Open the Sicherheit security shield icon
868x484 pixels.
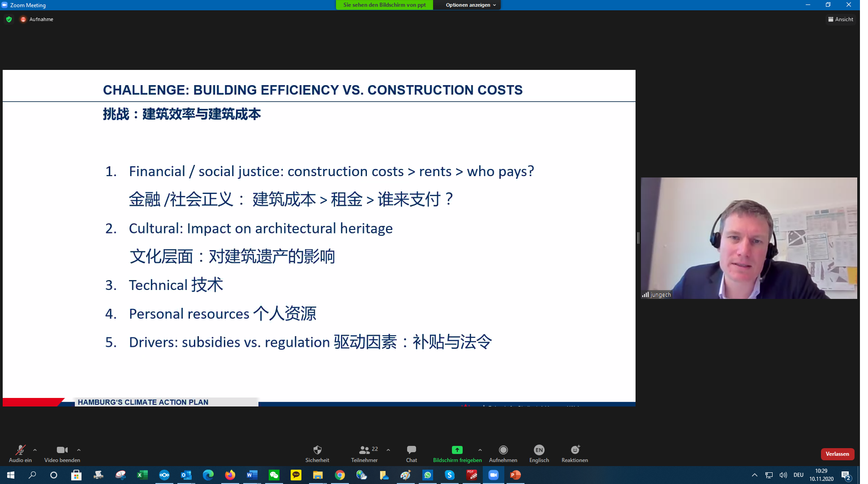[x=317, y=450]
